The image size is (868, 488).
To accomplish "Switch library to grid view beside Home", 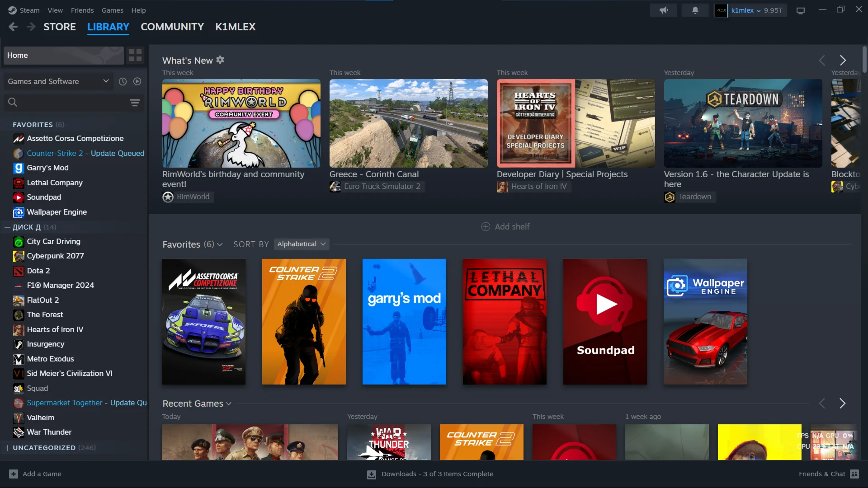I will [135, 55].
